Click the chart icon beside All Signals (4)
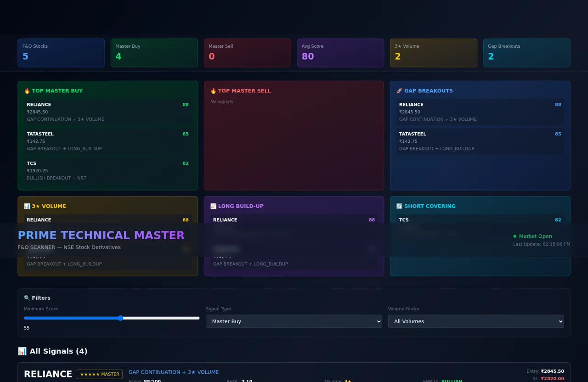The width and height of the screenshot is (588, 382). coord(22,351)
